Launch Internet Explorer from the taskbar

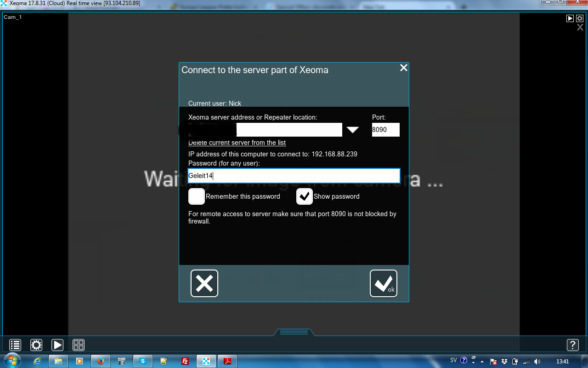click(37, 361)
